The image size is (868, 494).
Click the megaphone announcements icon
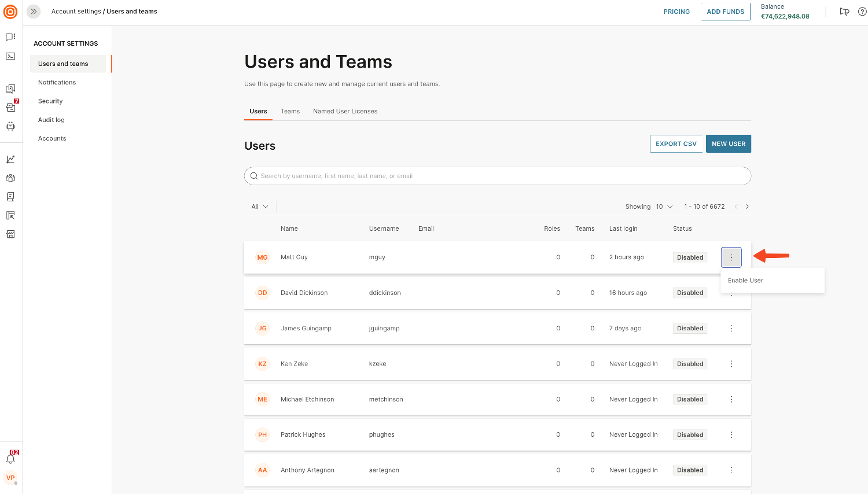(844, 12)
